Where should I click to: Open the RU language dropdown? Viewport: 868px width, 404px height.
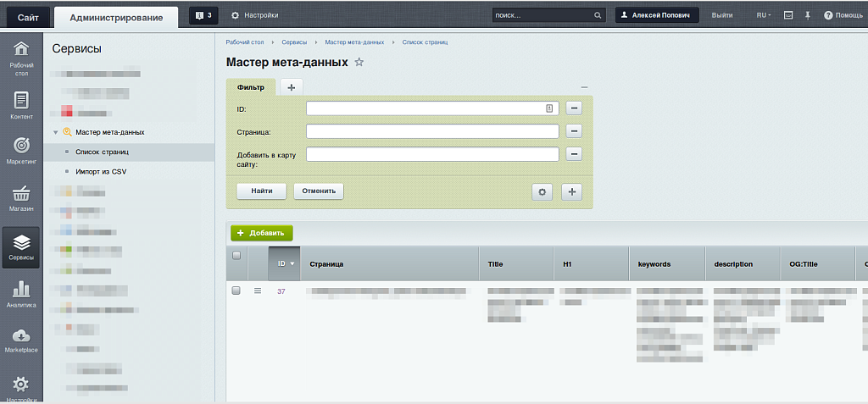point(763,15)
